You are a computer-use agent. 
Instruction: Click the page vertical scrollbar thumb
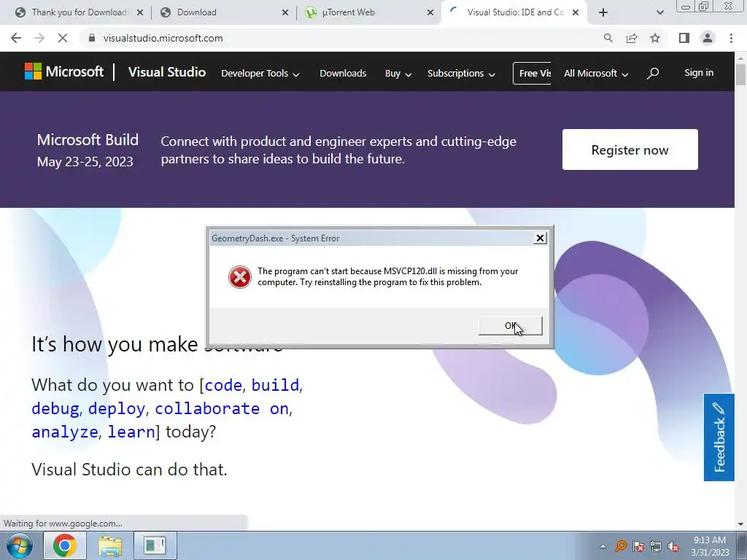point(740,75)
